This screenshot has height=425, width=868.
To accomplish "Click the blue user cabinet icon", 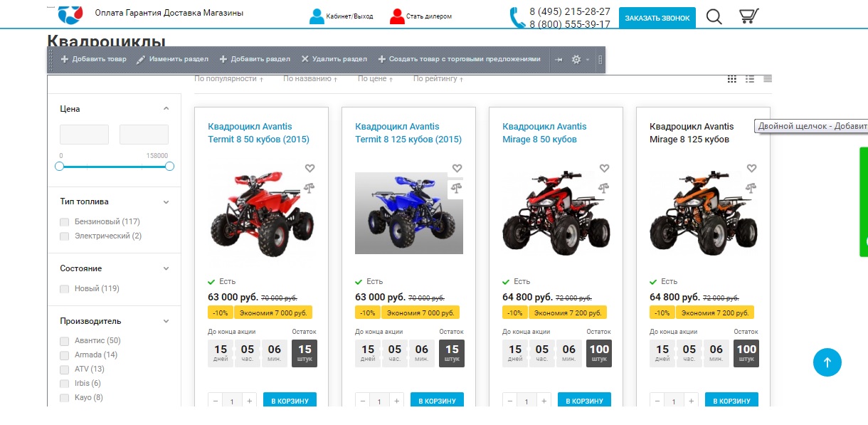I will pos(317,16).
